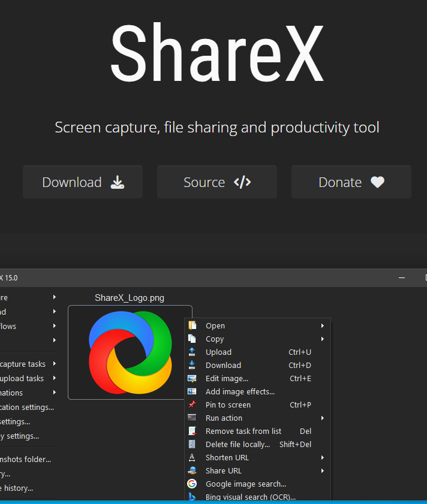Expand the 'capture tasks' sidebar arrow
This screenshot has height=504, width=427.
(x=55, y=364)
